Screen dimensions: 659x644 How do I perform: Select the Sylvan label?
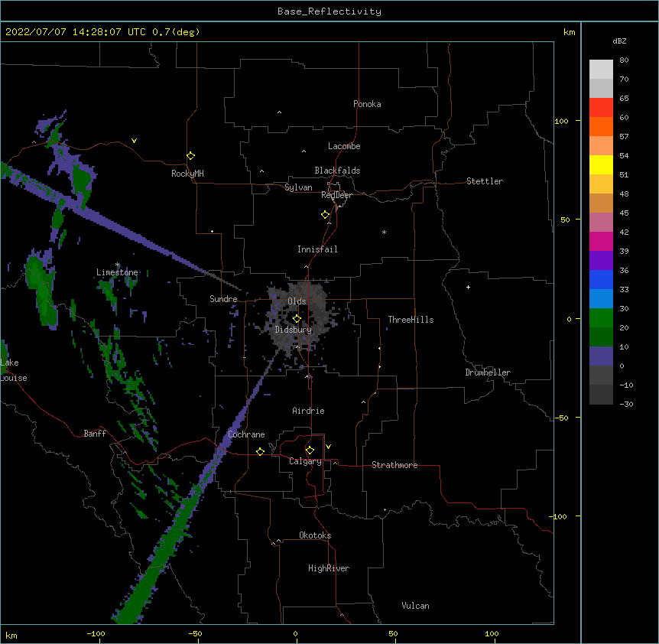tap(298, 187)
